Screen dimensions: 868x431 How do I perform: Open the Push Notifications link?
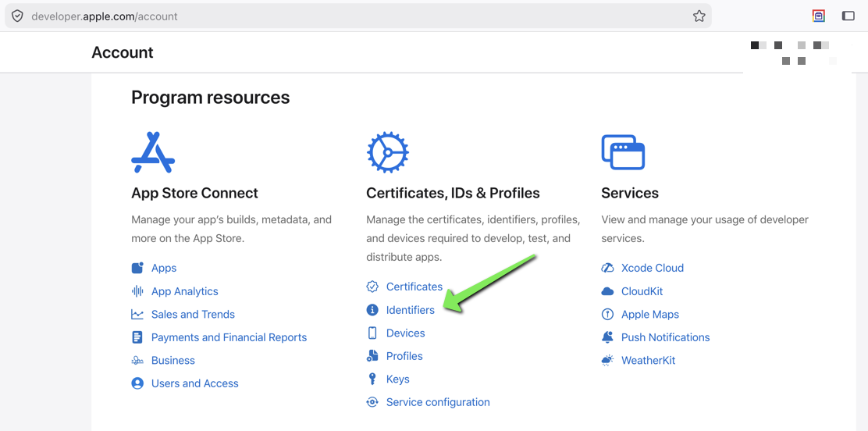coord(665,337)
